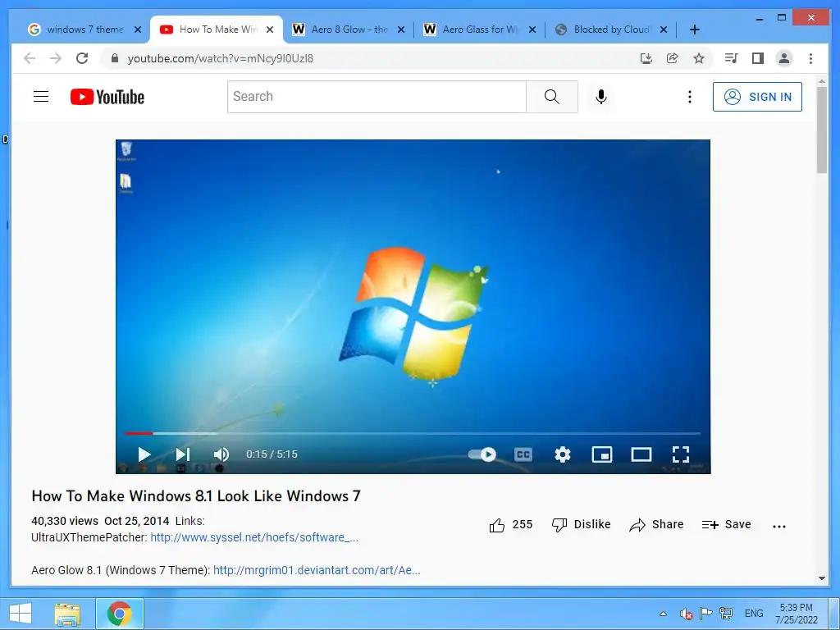Switch to theater mode
Screen dimensions: 840x630
click(641, 454)
